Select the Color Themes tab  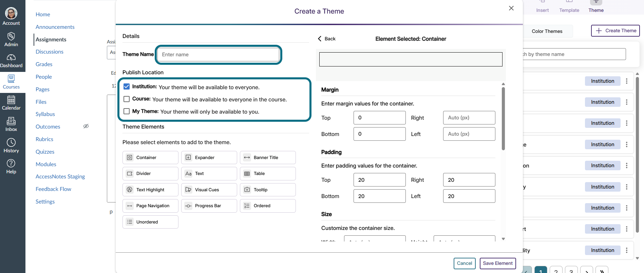(547, 31)
